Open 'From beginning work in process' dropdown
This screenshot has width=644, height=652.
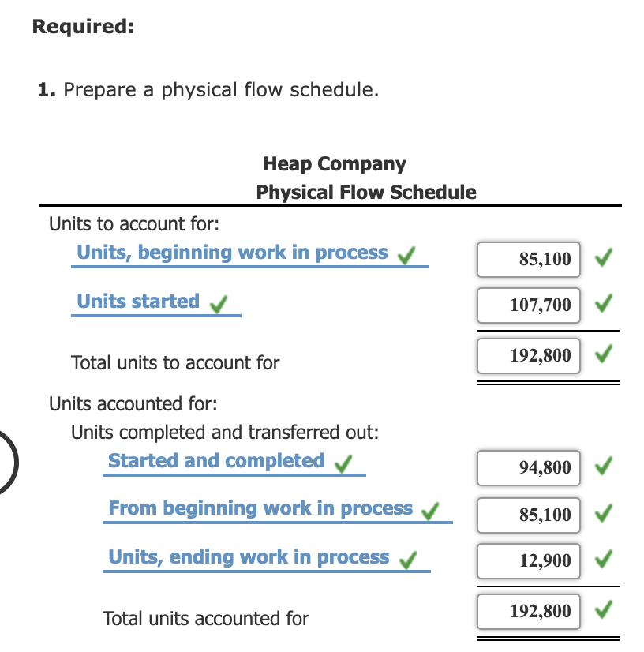277,510
